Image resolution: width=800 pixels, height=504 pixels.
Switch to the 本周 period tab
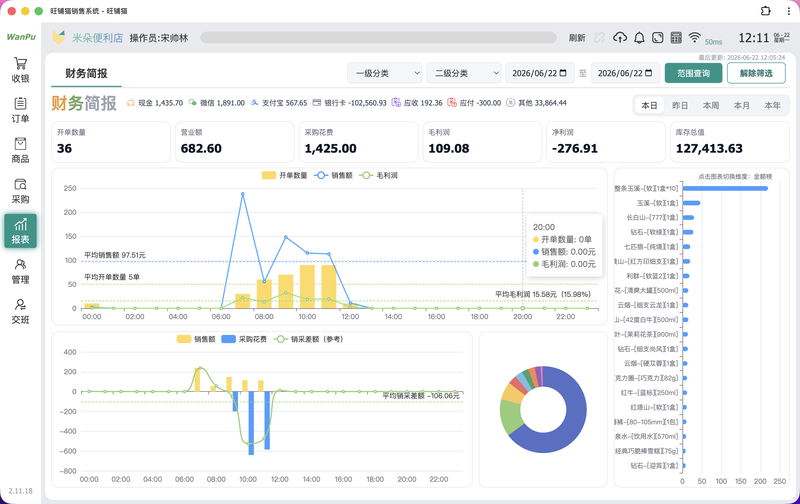(x=711, y=106)
